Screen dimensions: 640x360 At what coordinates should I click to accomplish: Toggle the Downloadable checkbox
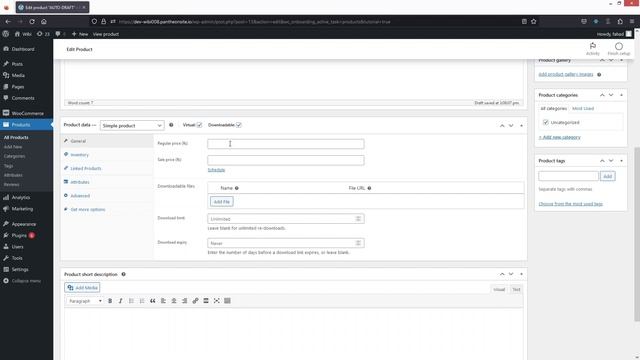coord(239,125)
